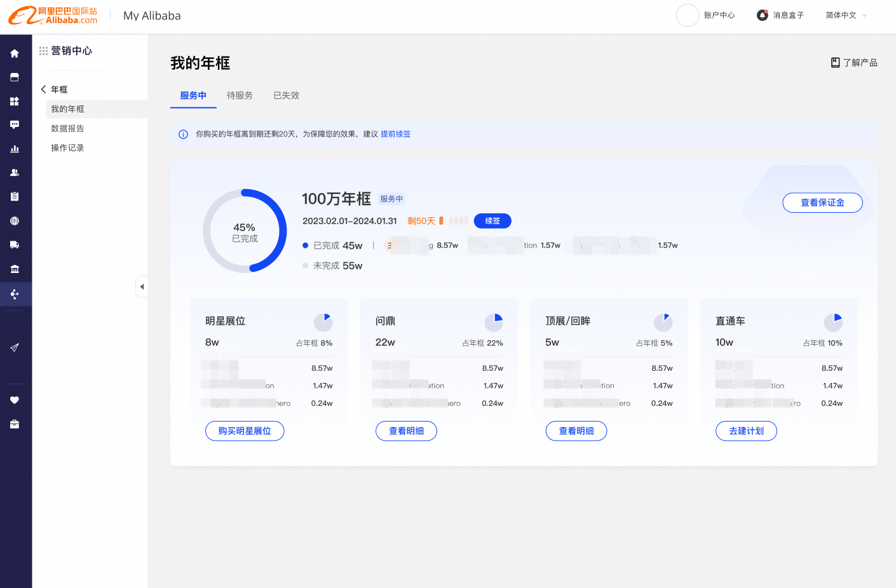Switch to the 已失效 tab
896x588 pixels.
[x=286, y=96]
